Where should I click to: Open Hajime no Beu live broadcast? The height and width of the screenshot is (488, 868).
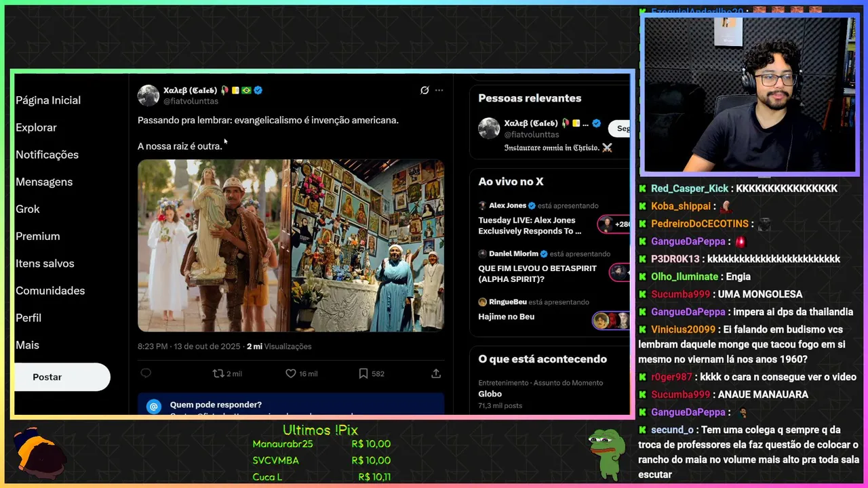coord(506,317)
